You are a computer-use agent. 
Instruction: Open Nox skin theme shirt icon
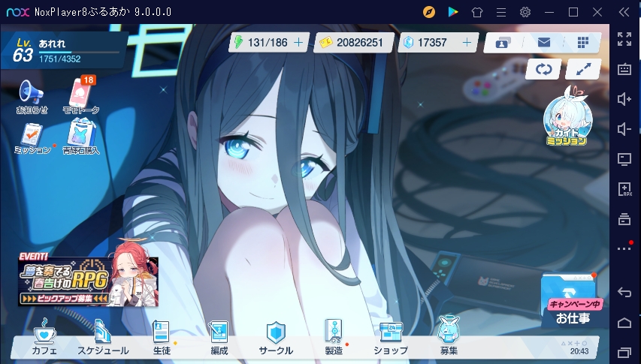(x=477, y=12)
